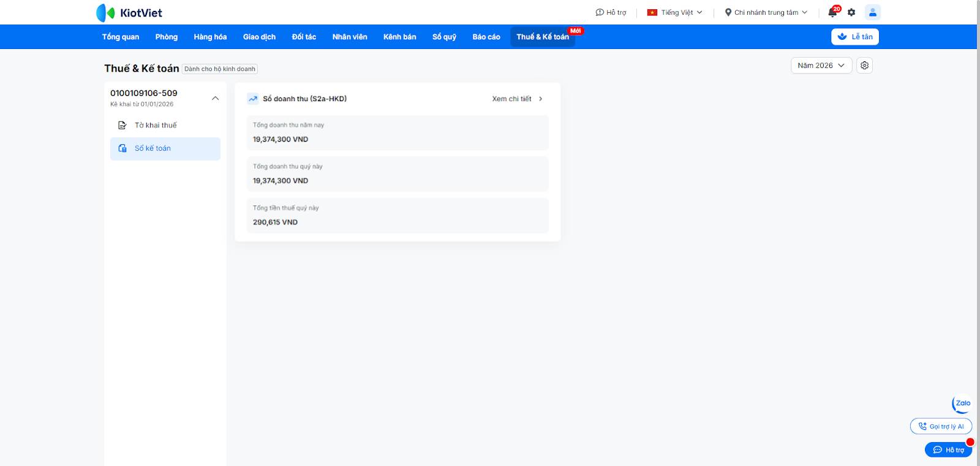Open the Hỗ trợ link in header
980x466 pixels.
[611, 12]
